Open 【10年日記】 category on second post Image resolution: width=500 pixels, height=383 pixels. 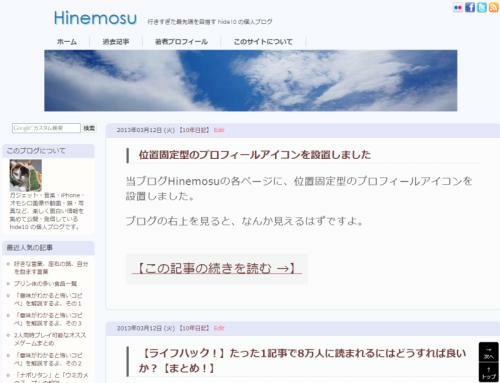click(194, 328)
